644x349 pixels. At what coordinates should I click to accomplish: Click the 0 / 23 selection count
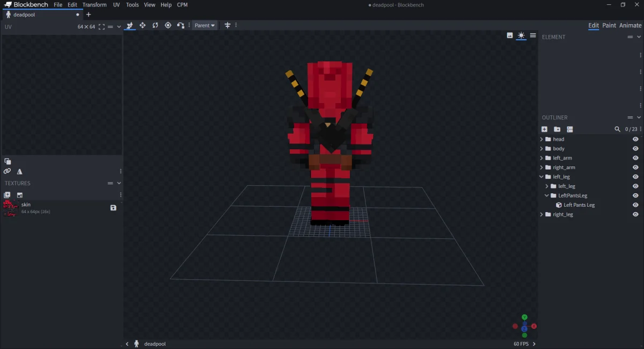tap(632, 129)
